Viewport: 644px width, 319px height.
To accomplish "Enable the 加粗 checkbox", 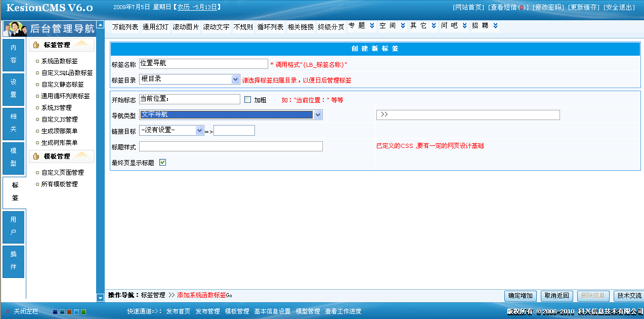I will (x=247, y=99).
